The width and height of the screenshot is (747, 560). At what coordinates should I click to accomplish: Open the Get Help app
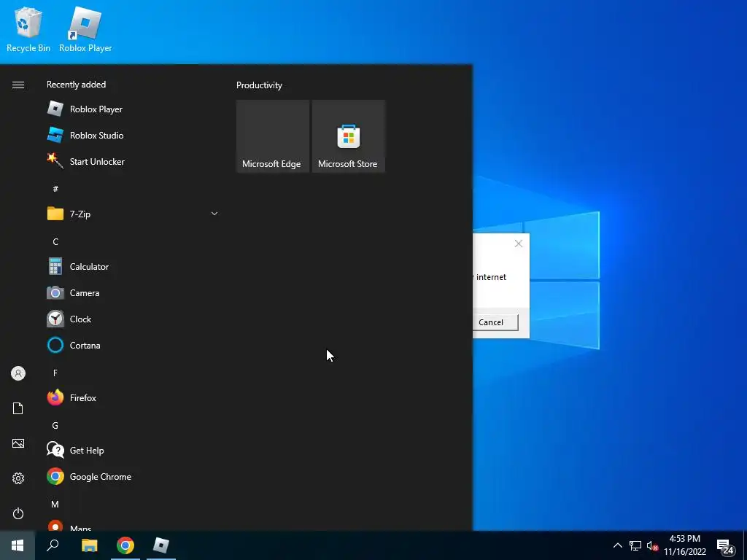tap(133, 450)
